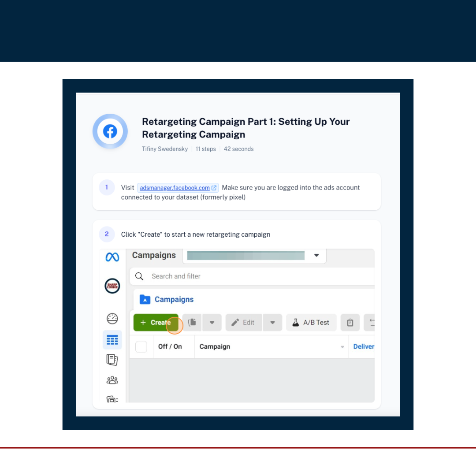This screenshot has width=476, height=476.
Task: Expand the Duplicate options dropdown arrow
Action: tap(212, 322)
